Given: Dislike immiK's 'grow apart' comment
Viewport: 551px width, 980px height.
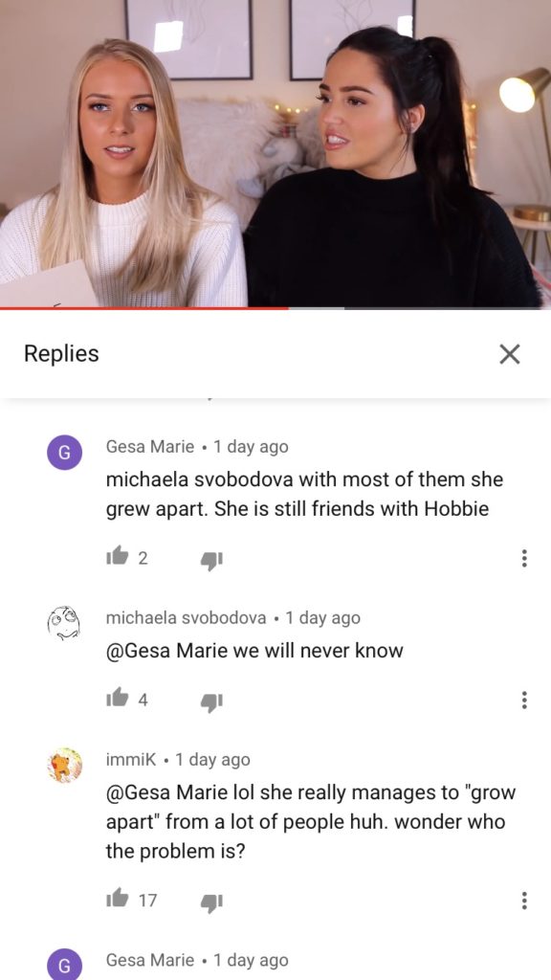Looking at the screenshot, I should (x=211, y=901).
